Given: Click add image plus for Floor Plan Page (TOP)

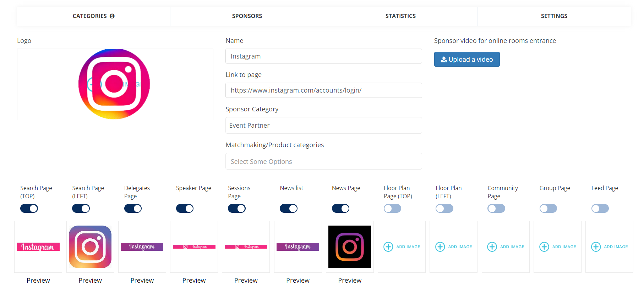Looking at the screenshot, I should [x=388, y=247].
